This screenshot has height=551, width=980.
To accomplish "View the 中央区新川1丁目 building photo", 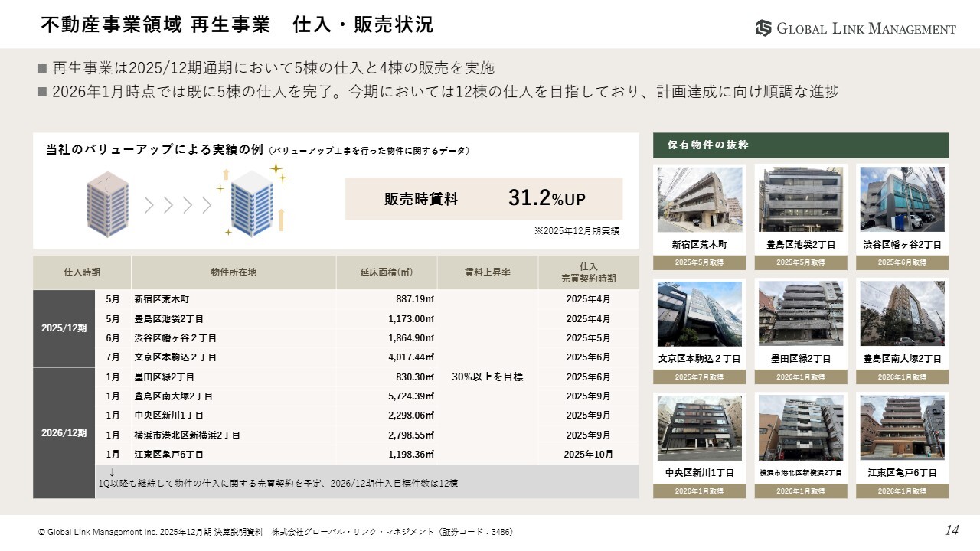I will click(700, 428).
